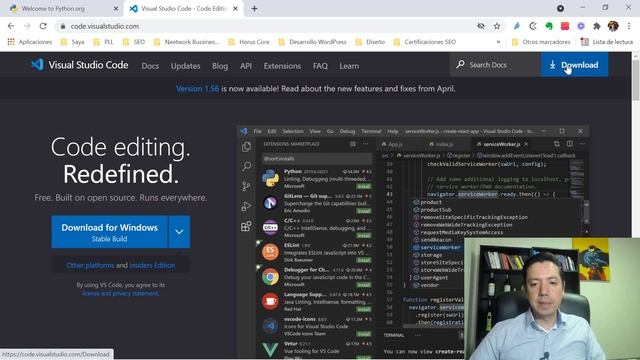
Task: Open the PLL bookmarks folder
Action: (x=103, y=42)
